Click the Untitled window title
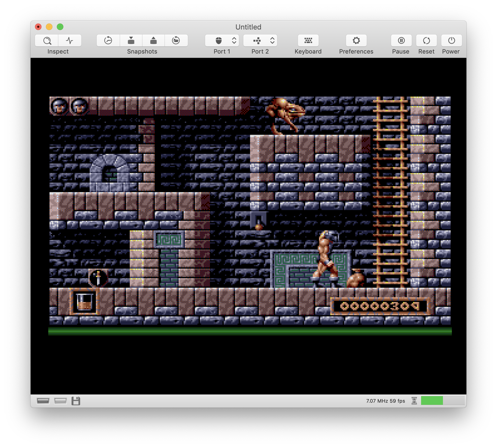This screenshot has width=497, height=448. pos(248,27)
